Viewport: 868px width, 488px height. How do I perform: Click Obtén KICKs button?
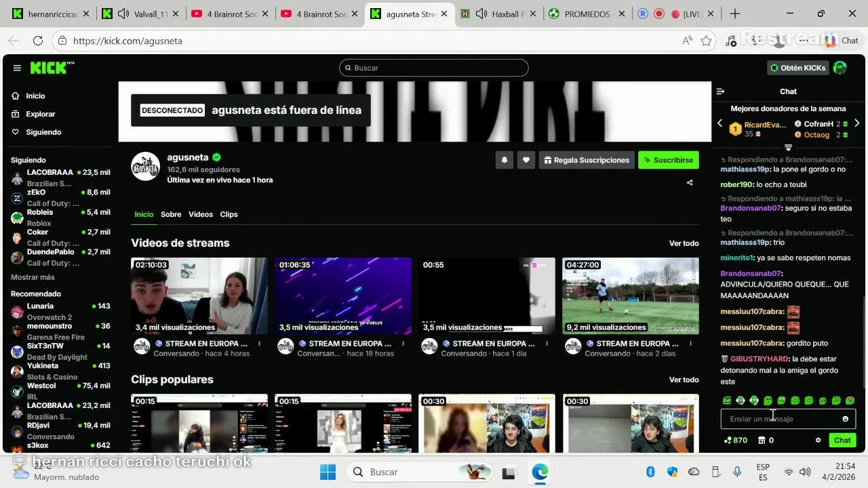(798, 68)
